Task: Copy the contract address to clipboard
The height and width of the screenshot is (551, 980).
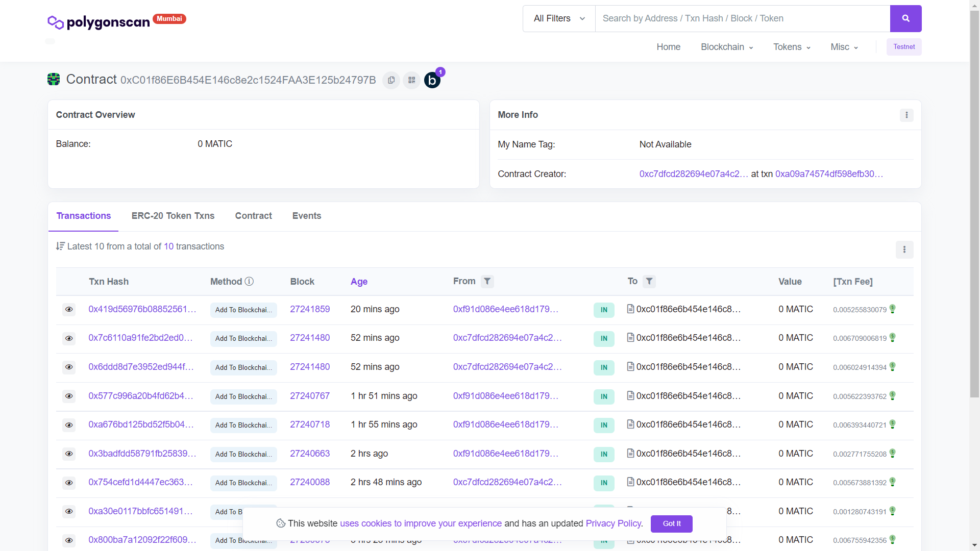Action: coord(391,80)
